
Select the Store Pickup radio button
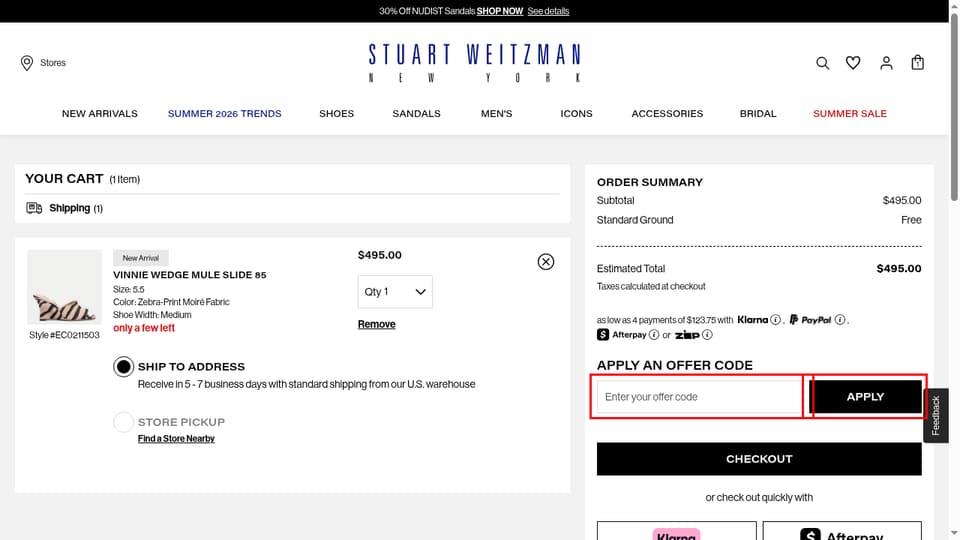click(123, 422)
